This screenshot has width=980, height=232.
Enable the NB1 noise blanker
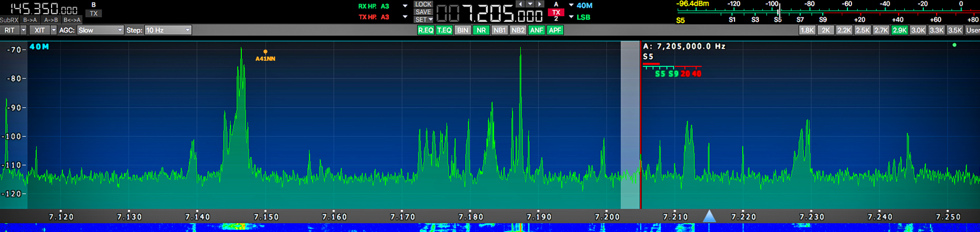coord(499,30)
